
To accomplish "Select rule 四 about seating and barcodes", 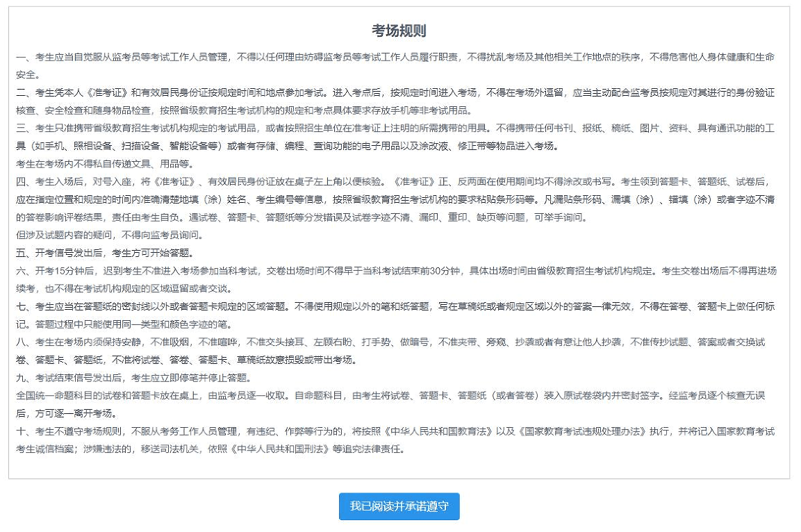I will pos(395,199).
